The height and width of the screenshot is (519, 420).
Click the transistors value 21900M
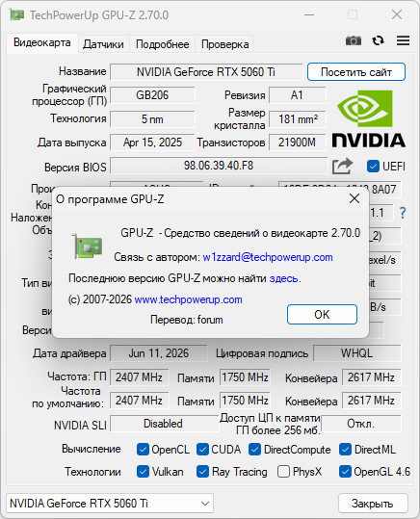pyautogui.click(x=297, y=143)
